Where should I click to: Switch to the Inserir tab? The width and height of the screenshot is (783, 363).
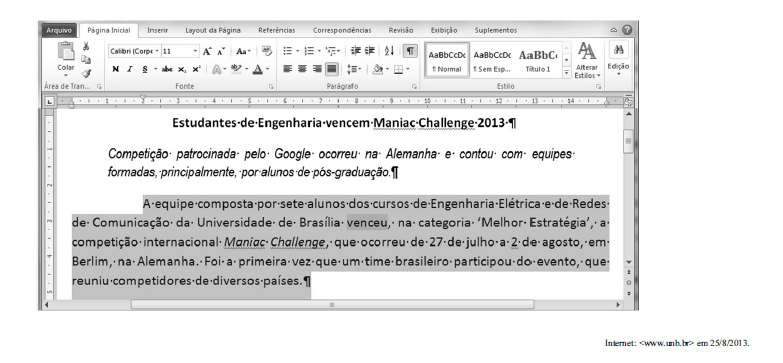(157, 30)
